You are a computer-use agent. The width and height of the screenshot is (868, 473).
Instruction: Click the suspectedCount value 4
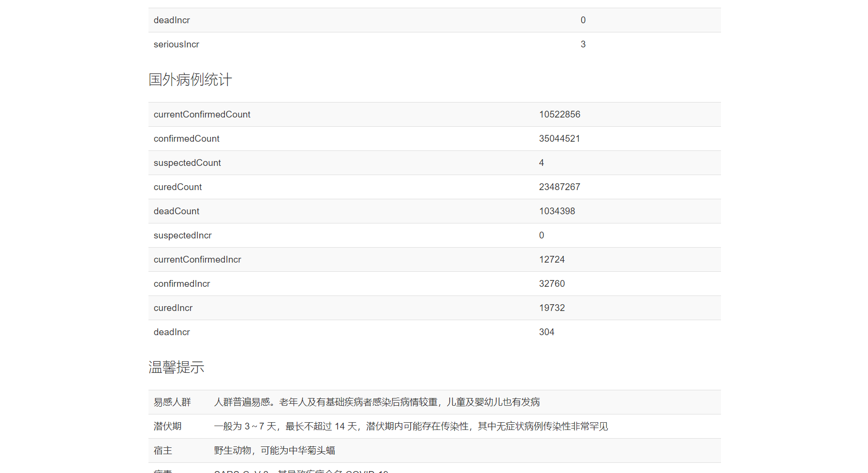click(542, 163)
